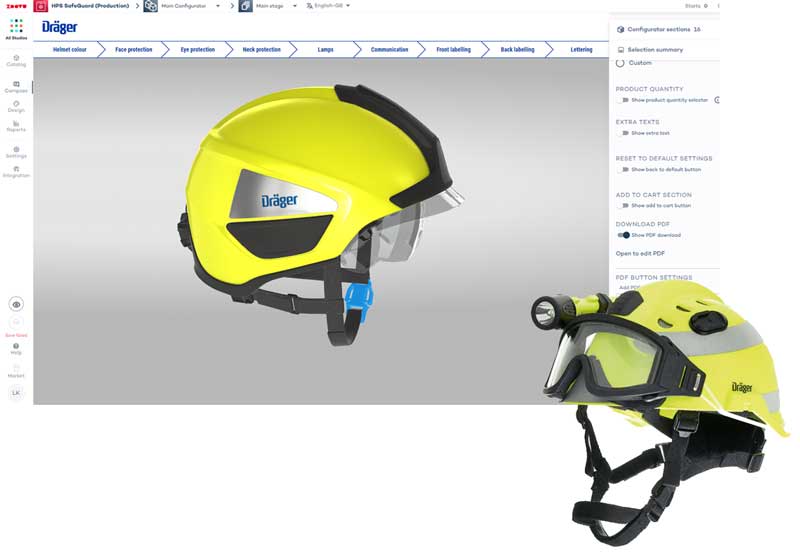Click the Main stage thumbnail icon
Viewport: 800px width, 552px height.
coord(245,6)
